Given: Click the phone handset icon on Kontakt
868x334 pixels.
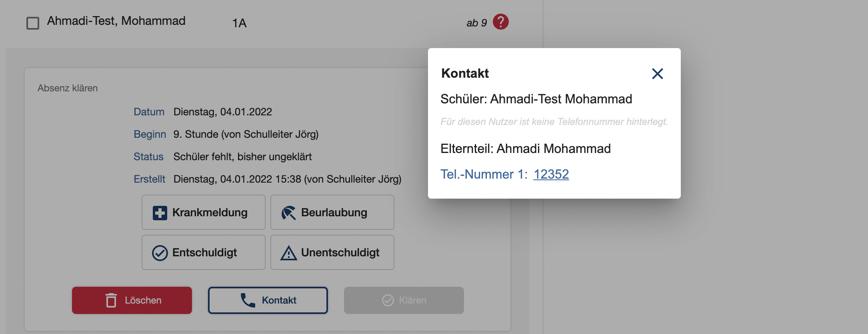Looking at the screenshot, I should pos(248,300).
